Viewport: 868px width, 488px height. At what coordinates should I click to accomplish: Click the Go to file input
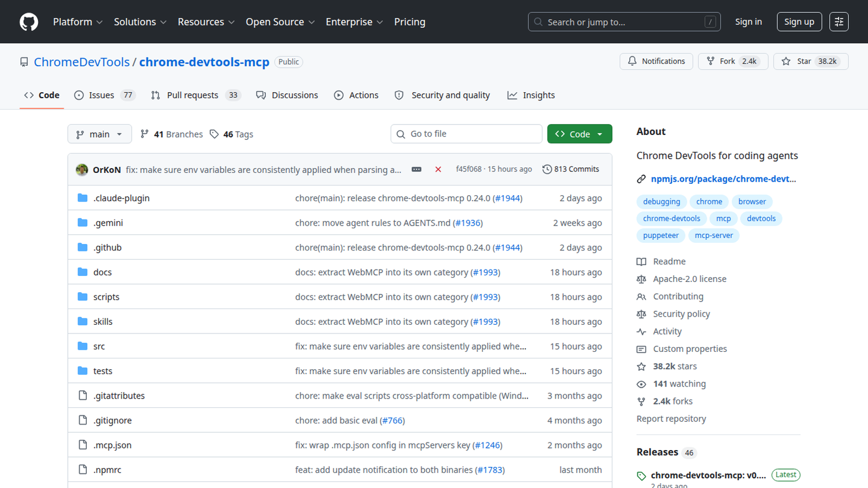[x=467, y=134]
